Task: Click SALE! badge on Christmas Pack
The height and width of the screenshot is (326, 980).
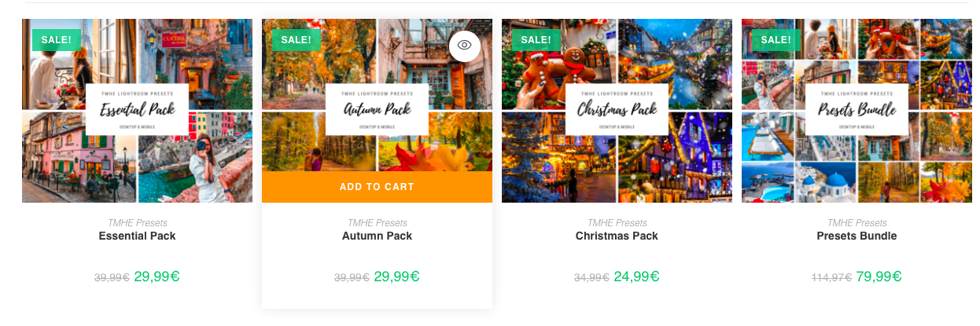Action: coord(536,40)
